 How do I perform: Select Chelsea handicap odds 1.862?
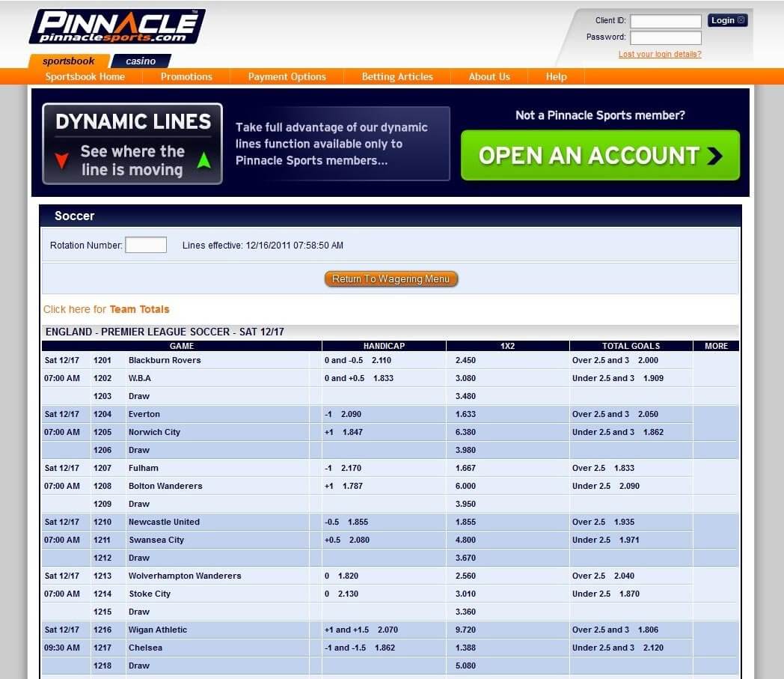tap(385, 648)
